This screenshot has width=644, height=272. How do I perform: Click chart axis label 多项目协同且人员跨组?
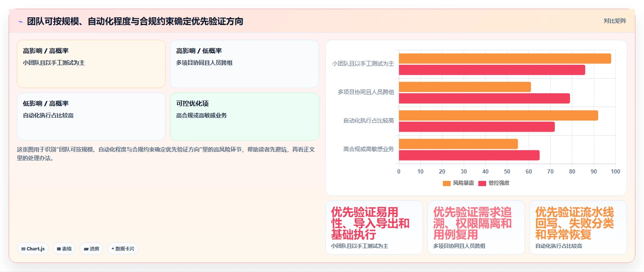(366, 92)
